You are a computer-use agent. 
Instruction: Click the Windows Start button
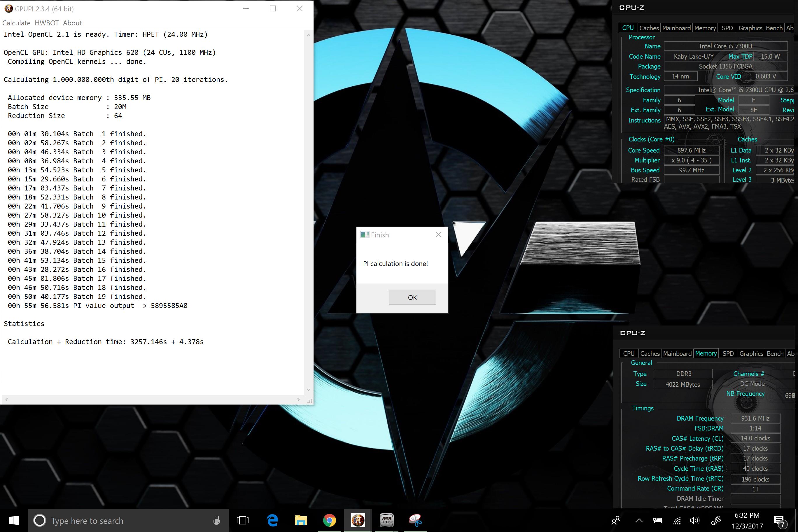point(14,520)
